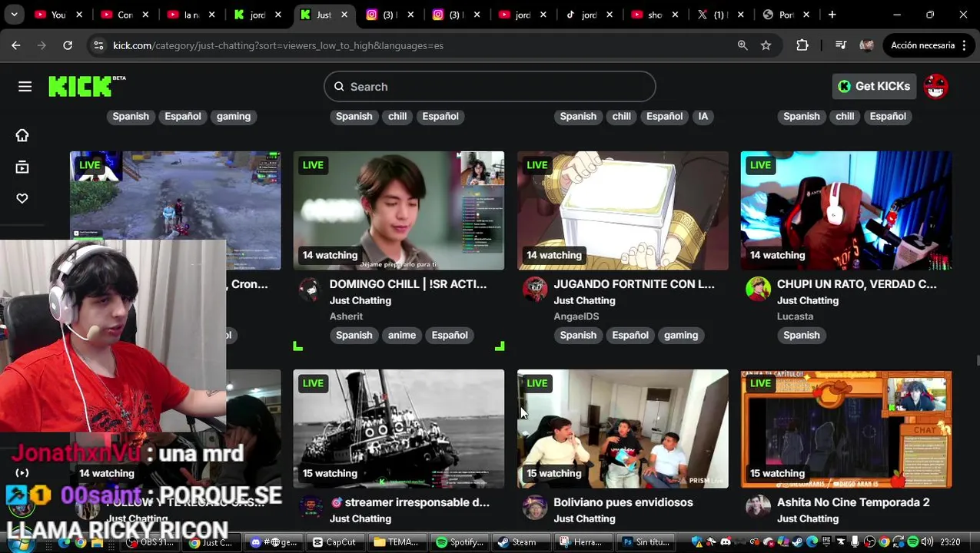
Task: Switch to the Kick 'jord' tab
Action: click(259, 15)
